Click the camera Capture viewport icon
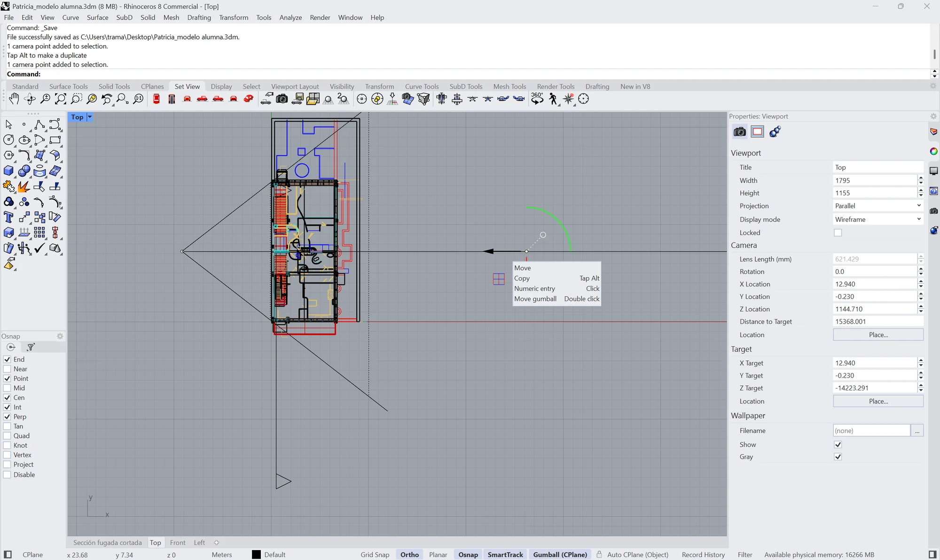Viewport: 940px width, 560px height. pyautogui.click(x=282, y=99)
